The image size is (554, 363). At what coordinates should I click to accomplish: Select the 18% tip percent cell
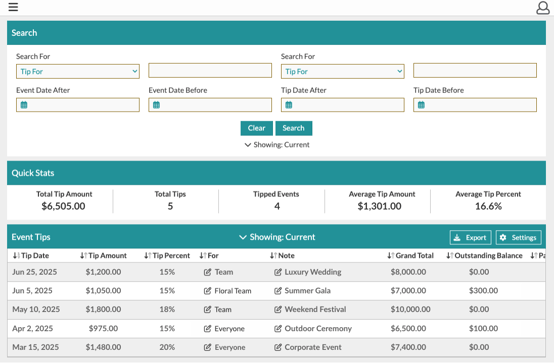pos(167,310)
